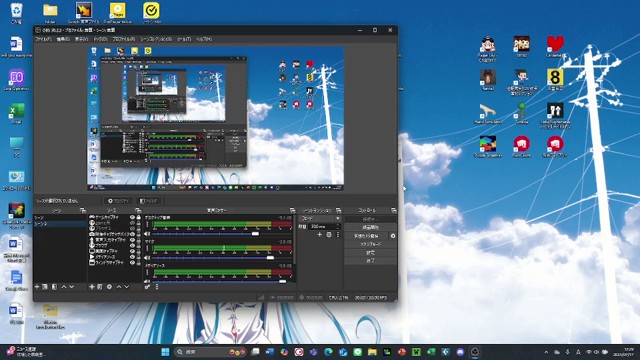Viewport: 640px width, 360px height.
Task: Hide the 音声入力キャプチャ source eye icon
Action: point(132,240)
